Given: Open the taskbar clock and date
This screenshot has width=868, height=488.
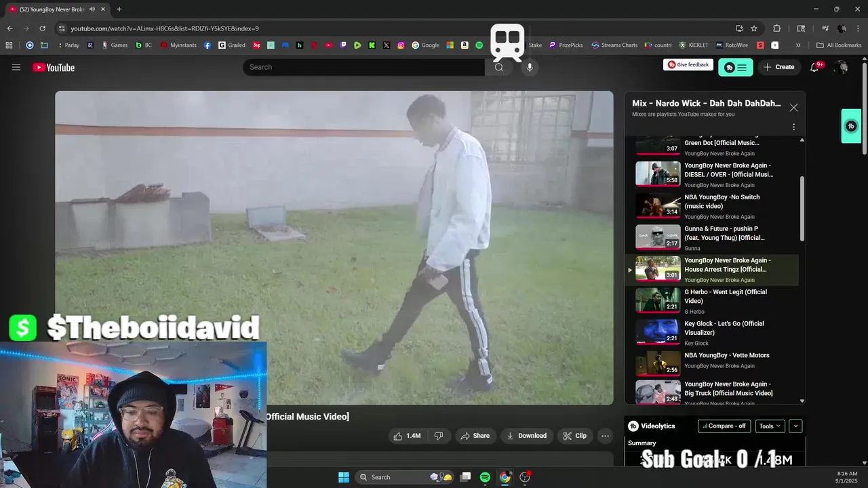Looking at the screenshot, I should pyautogui.click(x=847, y=477).
